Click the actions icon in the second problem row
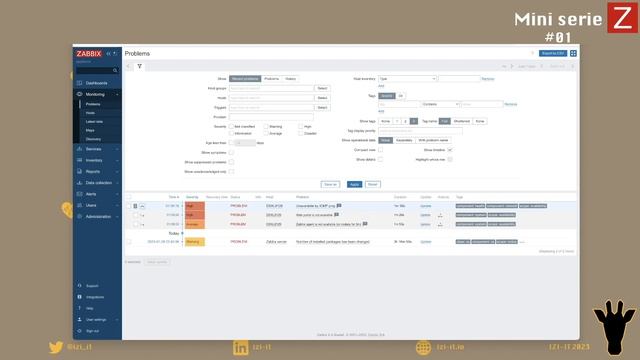640x360 pixels. pyautogui.click(x=440, y=215)
